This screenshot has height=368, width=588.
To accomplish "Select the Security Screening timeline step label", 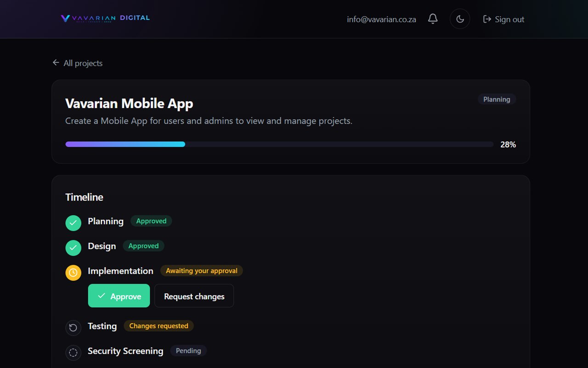I will [x=125, y=351].
